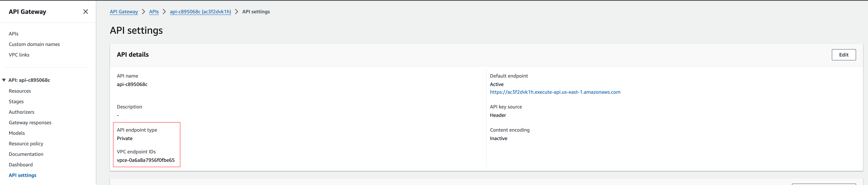
Task: Open the Documentation page
Action: click(x=26, y=154)
